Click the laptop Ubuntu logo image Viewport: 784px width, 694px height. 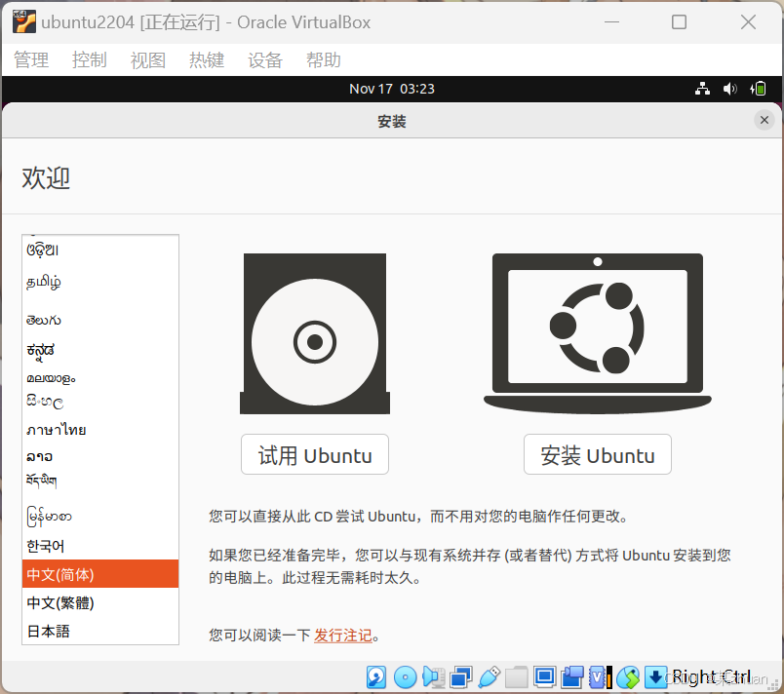coord(598,333)
